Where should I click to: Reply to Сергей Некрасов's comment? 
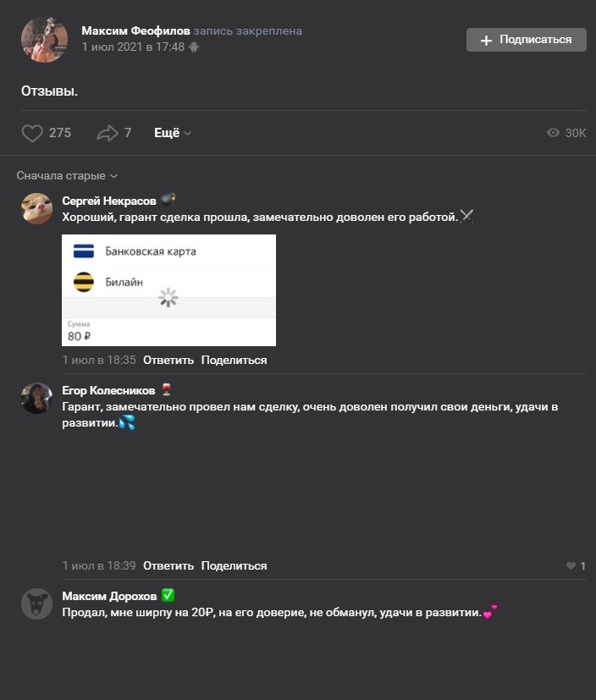click(168, 360)
